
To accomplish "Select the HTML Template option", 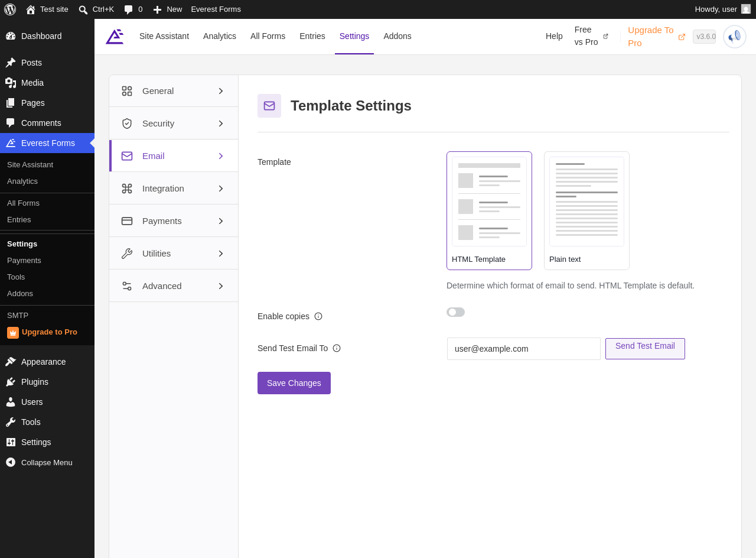I will click(489, 210).
